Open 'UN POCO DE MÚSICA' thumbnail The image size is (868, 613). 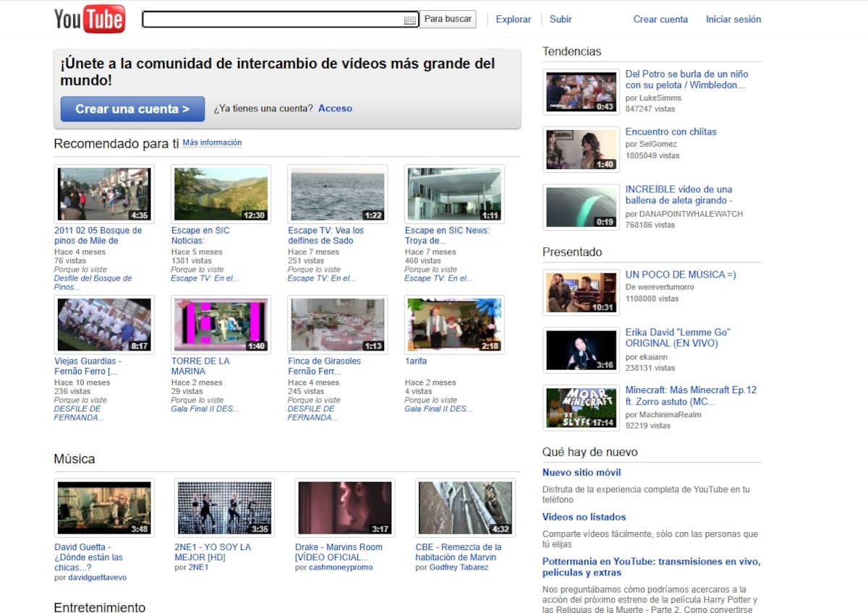point(581,293)
